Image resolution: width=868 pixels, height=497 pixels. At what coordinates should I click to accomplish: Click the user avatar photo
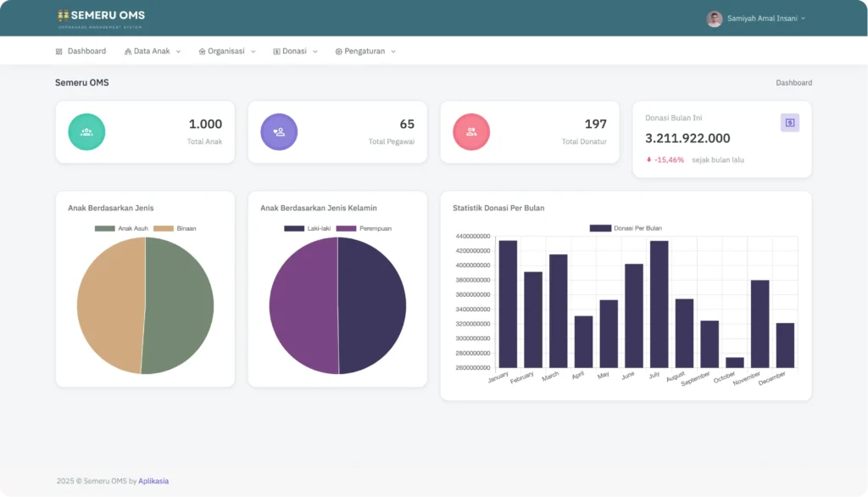(x=715, y=19)
